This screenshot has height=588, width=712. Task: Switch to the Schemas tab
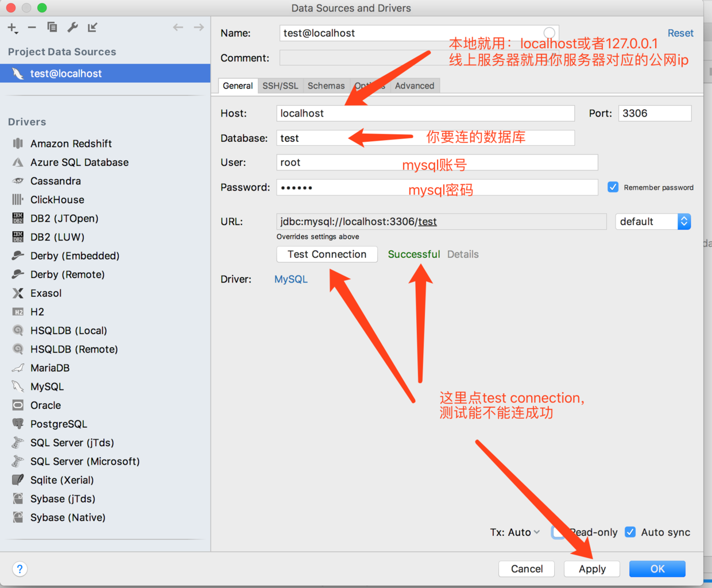point(326,86)
